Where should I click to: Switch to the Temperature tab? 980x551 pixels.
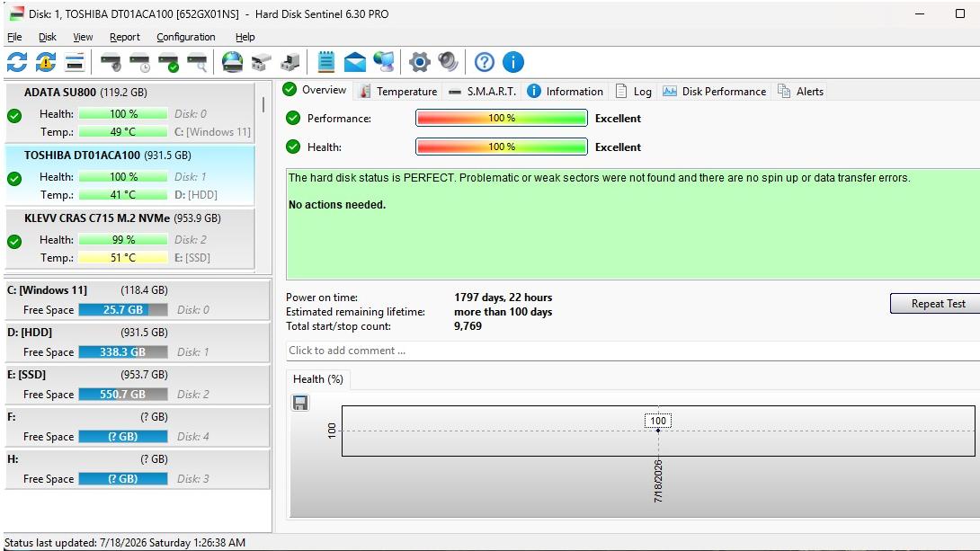399,91
